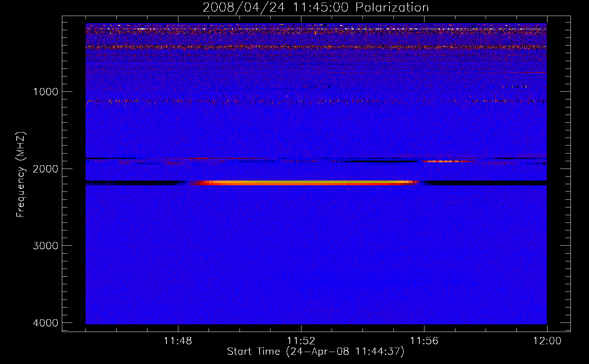Select the 11:48 time tick label
This screenshot has width=589, height=364.
(x=178, y=341)
